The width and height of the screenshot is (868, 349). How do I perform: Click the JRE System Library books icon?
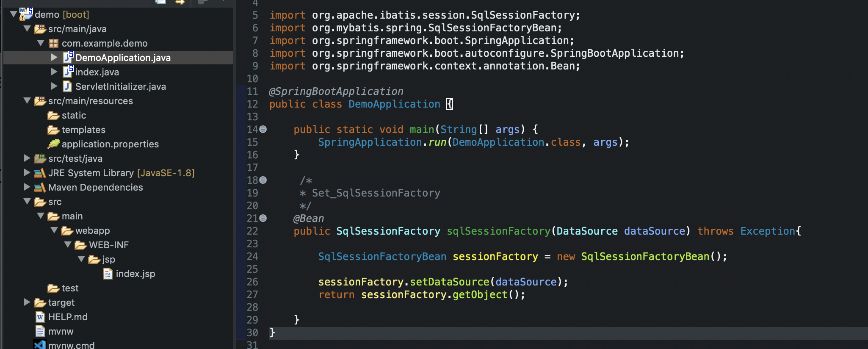(40, 173)
